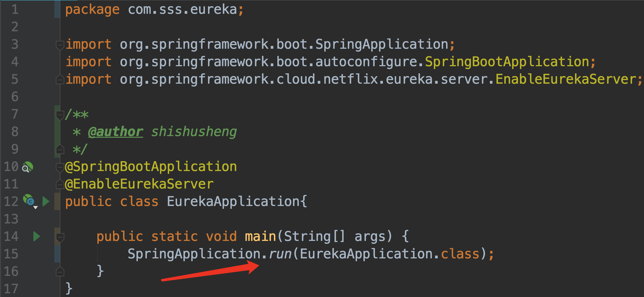
Task: Click the @author Javadoc tag link
Action: click(x=116, y=132)
